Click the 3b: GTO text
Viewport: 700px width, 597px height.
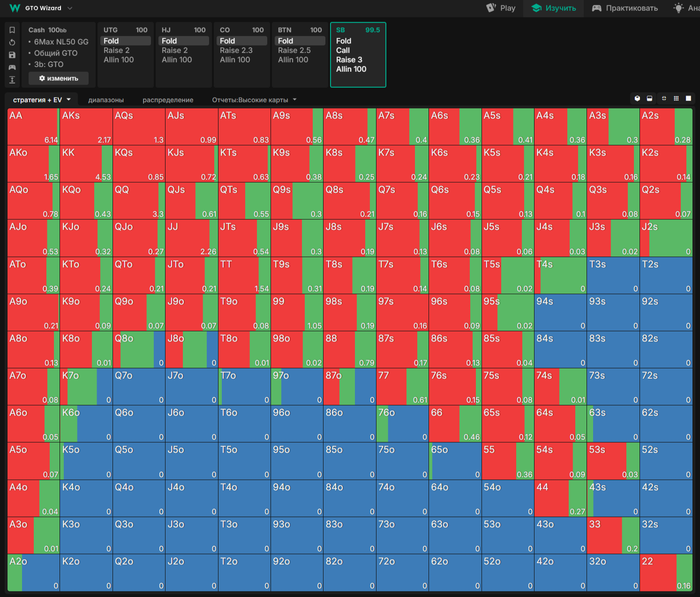click(49, 64)
